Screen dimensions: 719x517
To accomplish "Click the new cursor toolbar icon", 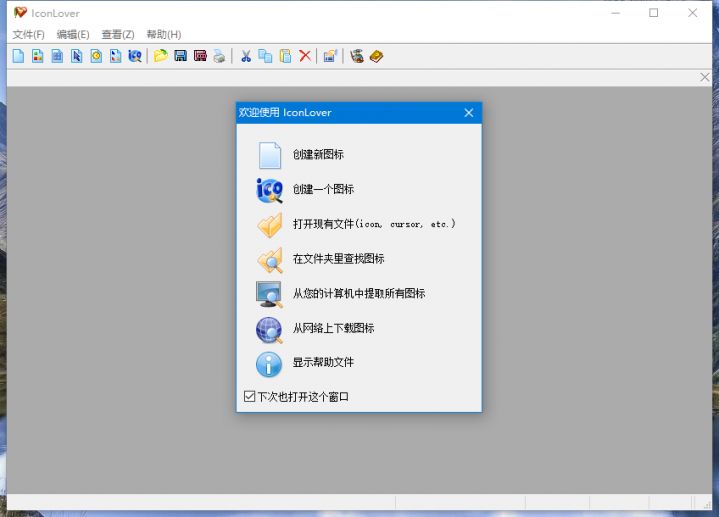I will tap(76, 56).
